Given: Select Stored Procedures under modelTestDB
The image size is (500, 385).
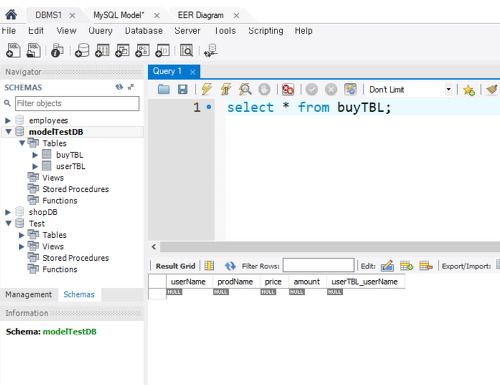Looking at the screenshot, I should pyautogui.click(x=76, y=189).
